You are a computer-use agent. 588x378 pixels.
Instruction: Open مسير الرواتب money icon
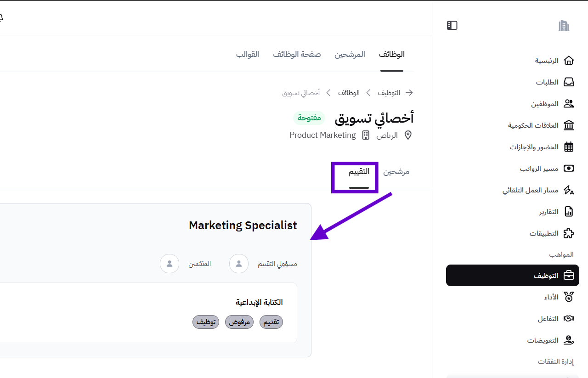tap(569, 169)
